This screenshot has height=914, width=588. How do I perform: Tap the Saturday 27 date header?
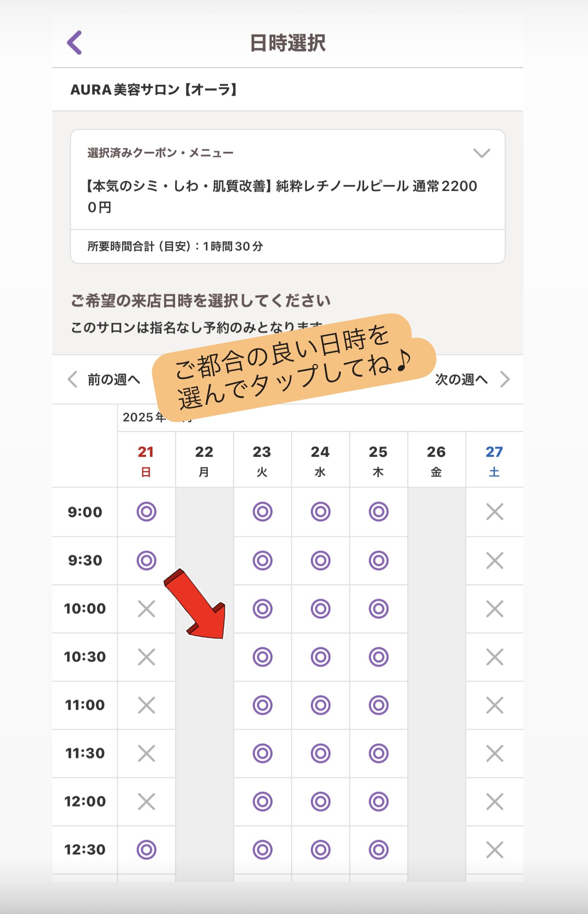click(x=494, y=460)
